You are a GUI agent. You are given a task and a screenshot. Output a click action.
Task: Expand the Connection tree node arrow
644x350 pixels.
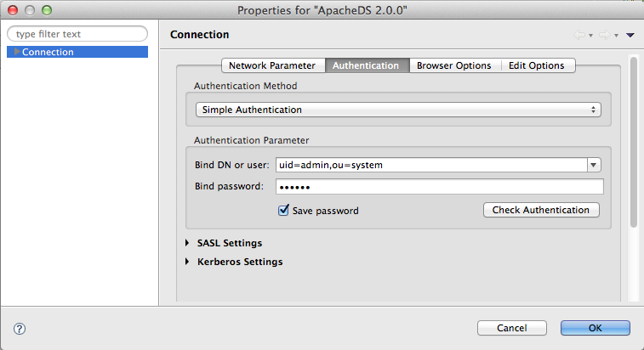[x=17, y=52]
